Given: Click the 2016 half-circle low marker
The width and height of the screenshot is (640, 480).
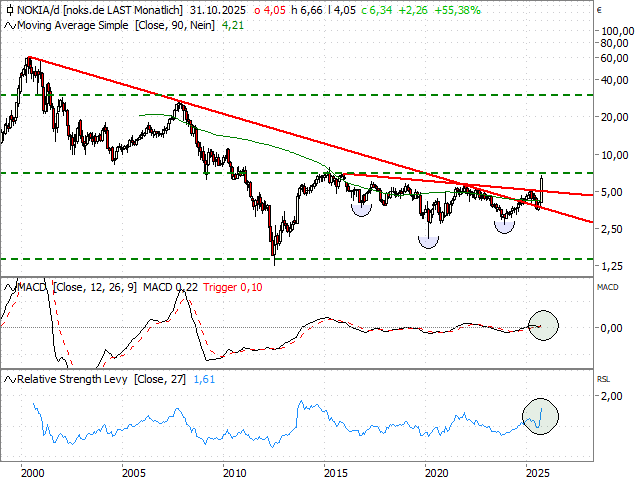Looking at the screenshot, I should [x=361, y=210].
